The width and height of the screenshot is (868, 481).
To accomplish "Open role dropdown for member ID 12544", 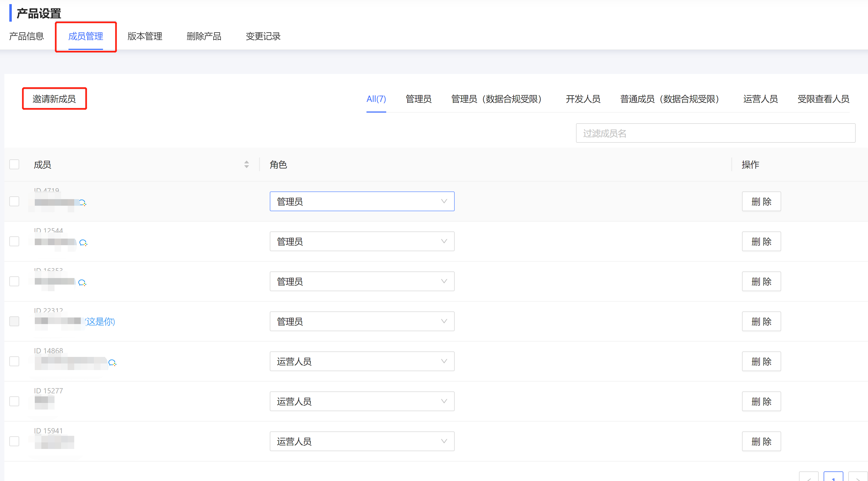I will click(x=362, y=241).
